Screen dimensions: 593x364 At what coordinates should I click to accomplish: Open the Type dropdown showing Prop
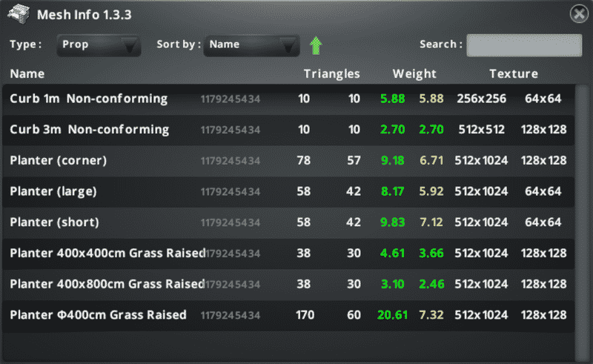99,44
